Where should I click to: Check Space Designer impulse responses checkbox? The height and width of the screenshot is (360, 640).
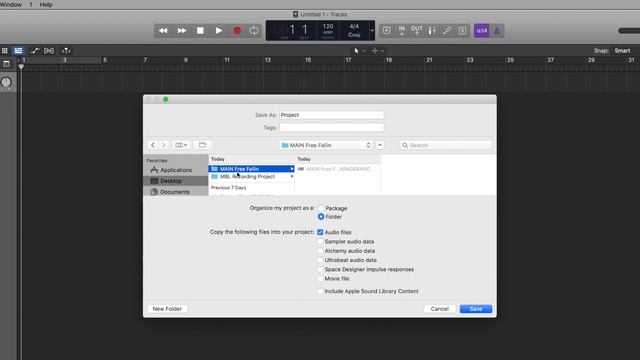click(x=320, y=269)
